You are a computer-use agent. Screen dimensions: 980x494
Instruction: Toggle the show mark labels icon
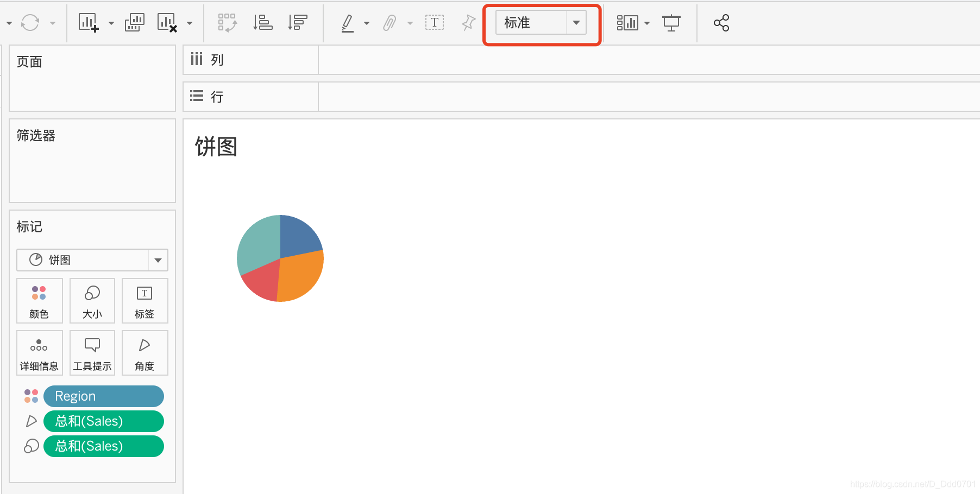pos(435,23)
